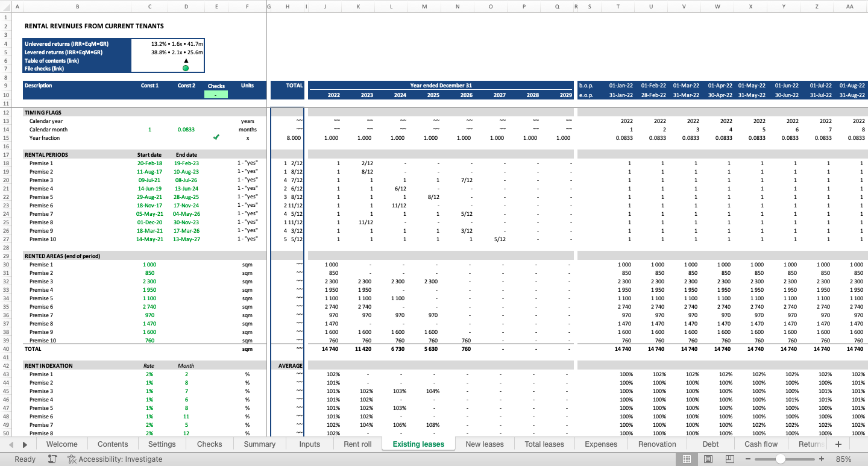Viewport: 868px width, 466px height.
Task: Select the title 'RENTAL REVENUES FROM CURRENT TENANTS'
Action: tap(94, 26)
